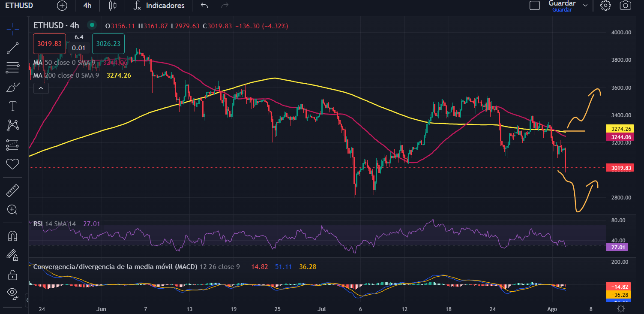
Task: Click the red 3019.83 current price label
Action: 620,168
